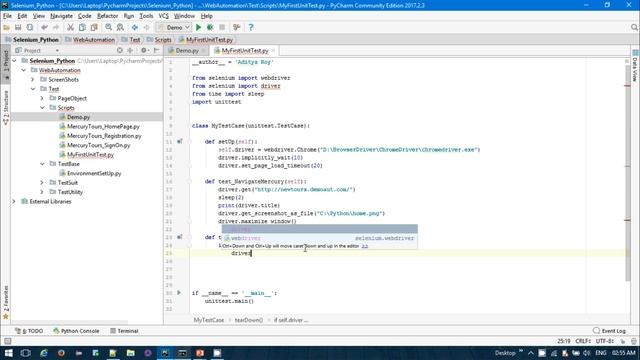Open the Project view selector dropdown
The width and height of the screenshot is (640, 360).
coord(37,50)
